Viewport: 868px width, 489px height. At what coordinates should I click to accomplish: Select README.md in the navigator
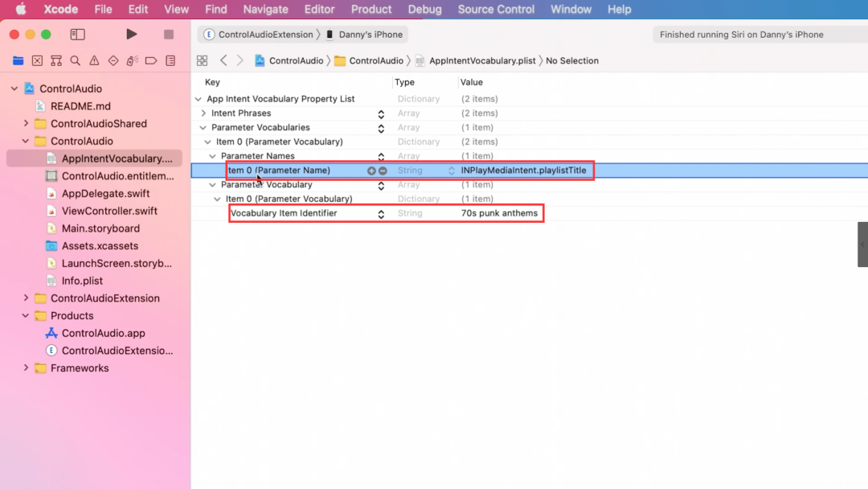coord(80,106)
